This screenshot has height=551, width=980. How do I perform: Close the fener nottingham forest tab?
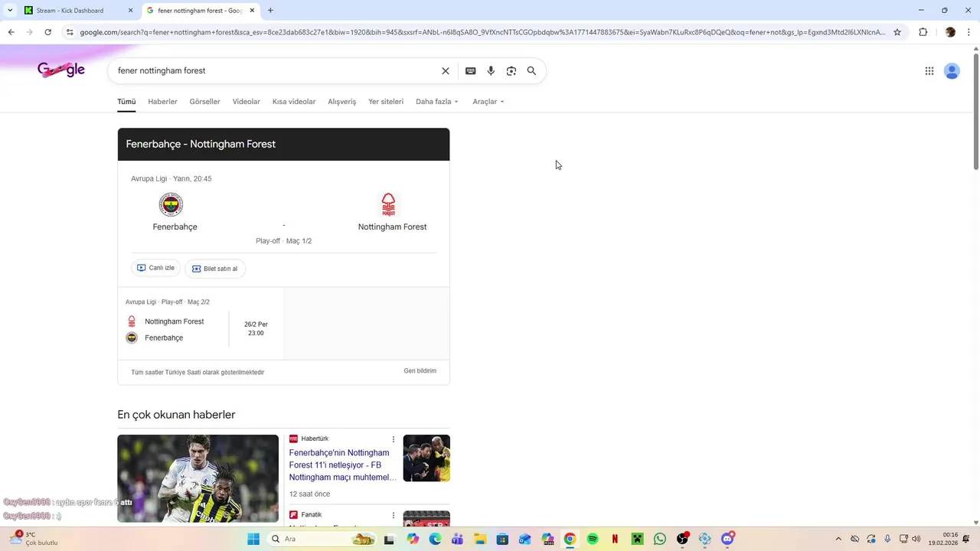[x=252, y=11]
